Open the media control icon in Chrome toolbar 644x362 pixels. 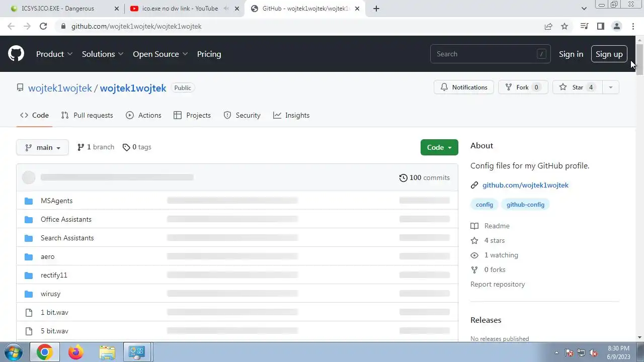(x=584, y=26)
